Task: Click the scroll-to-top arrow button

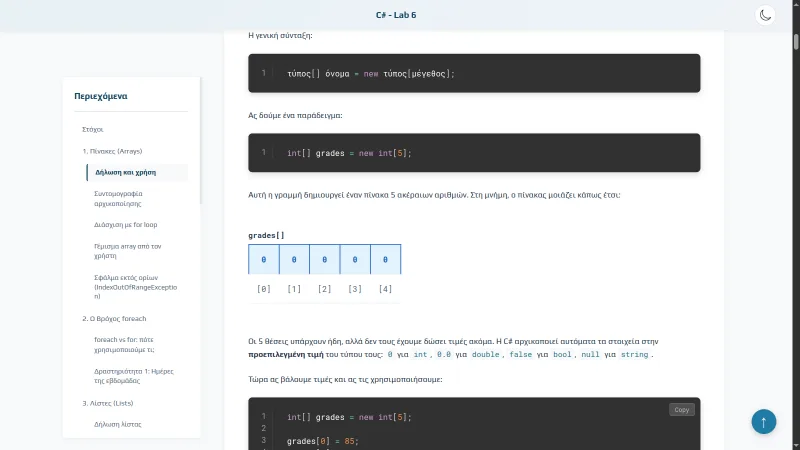Action: tap(763, 421)
